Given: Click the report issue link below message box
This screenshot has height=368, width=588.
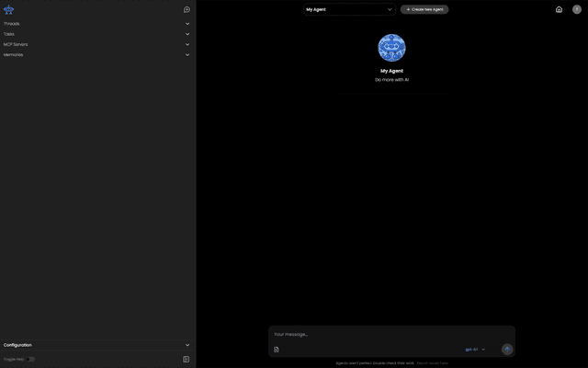Looking at the screenshot, I should tap(433, 362).
